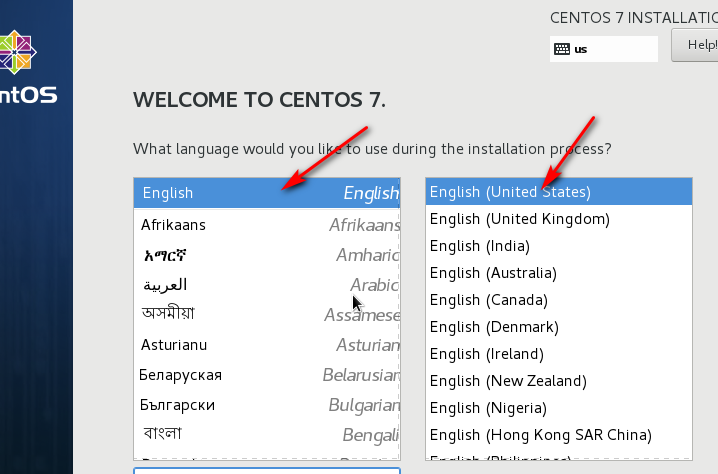The height and width of the screenshot is (474, 718).
Task: Choose the Arabic language row
Action: [267, 285]
